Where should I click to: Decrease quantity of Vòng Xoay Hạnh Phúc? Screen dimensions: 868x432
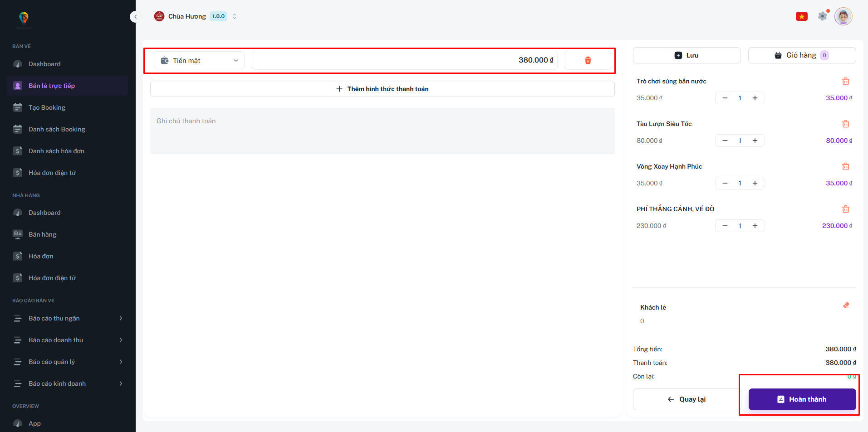pos(725,183)
